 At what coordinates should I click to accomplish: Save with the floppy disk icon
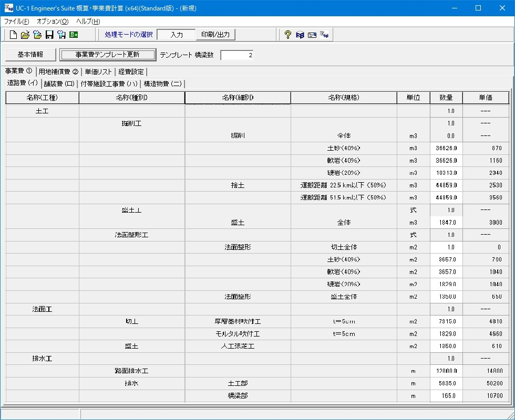(x=49, y=35)
